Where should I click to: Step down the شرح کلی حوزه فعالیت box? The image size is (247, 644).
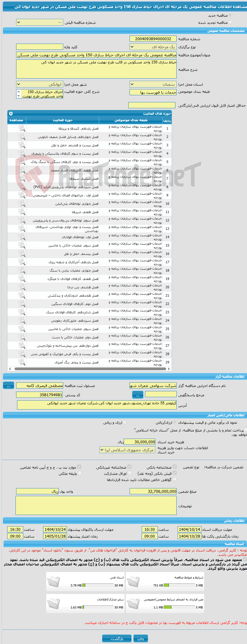pyautogui.click(x=19, y=96)
